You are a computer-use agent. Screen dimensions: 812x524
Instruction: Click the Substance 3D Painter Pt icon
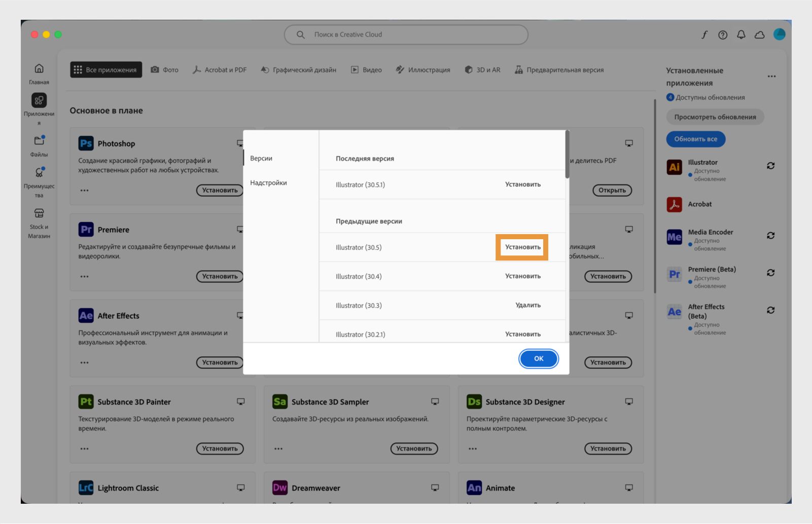pyautogui.click(x=86, y=402)
